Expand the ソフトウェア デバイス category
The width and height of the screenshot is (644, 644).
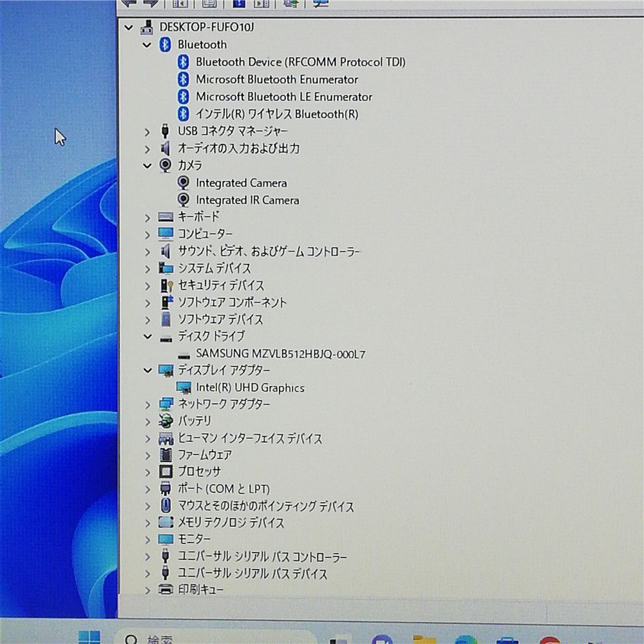147,320
